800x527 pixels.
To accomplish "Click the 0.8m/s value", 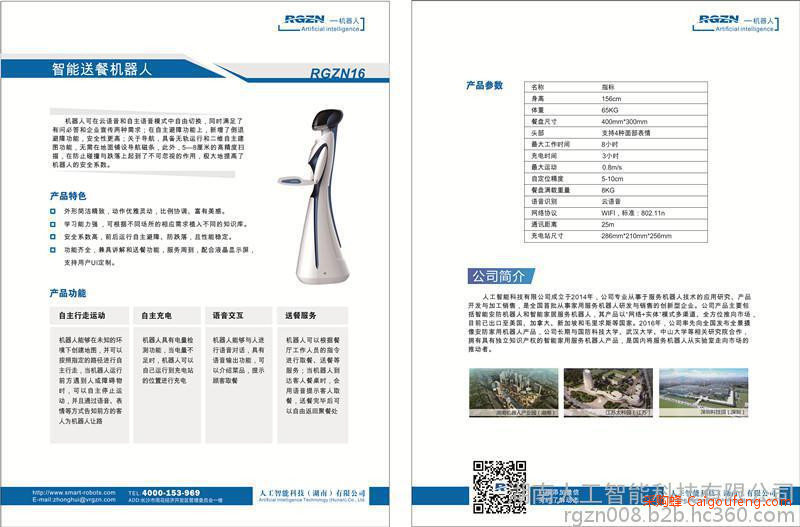I will pyautogui.click(x=612, y=167).
